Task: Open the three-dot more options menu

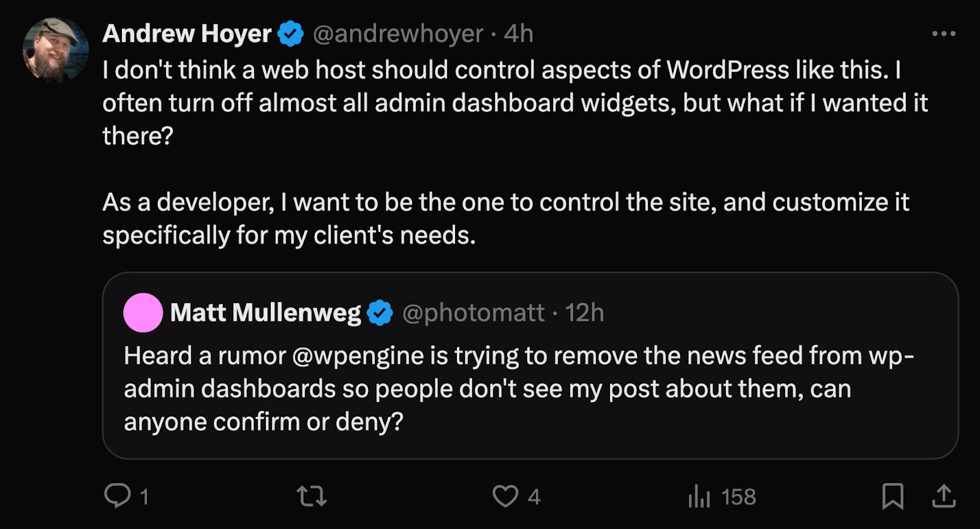Action: tap(943, 34)
